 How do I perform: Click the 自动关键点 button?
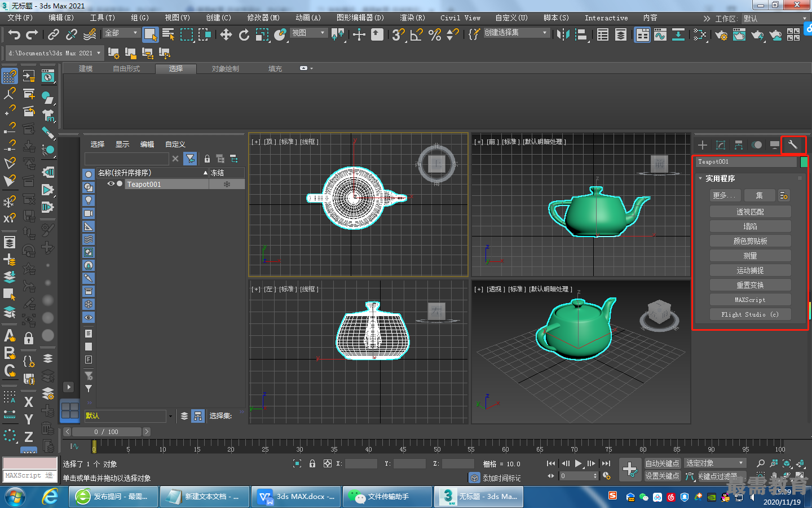[x=663, y=463]
